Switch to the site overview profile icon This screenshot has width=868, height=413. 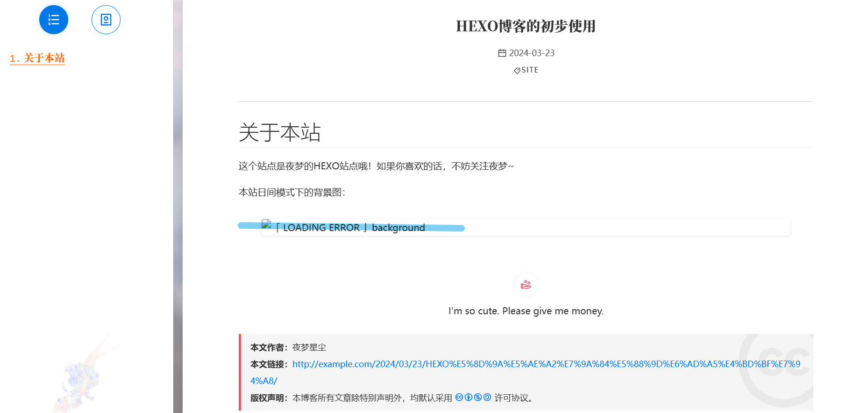coord(106,20)
